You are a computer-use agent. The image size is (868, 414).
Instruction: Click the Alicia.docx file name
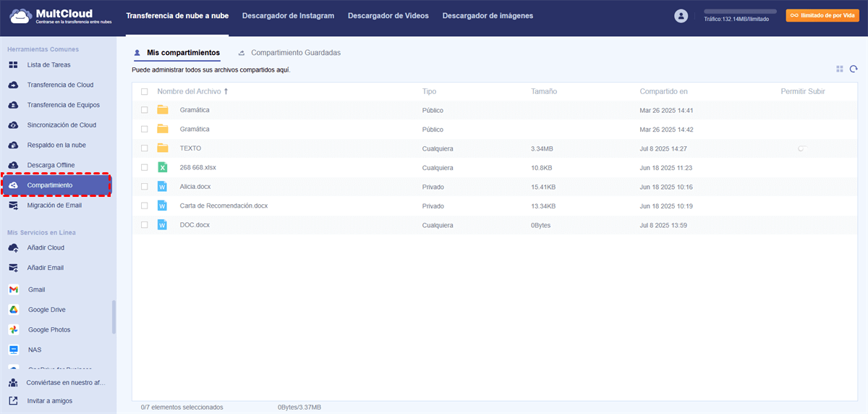(195, 187)
